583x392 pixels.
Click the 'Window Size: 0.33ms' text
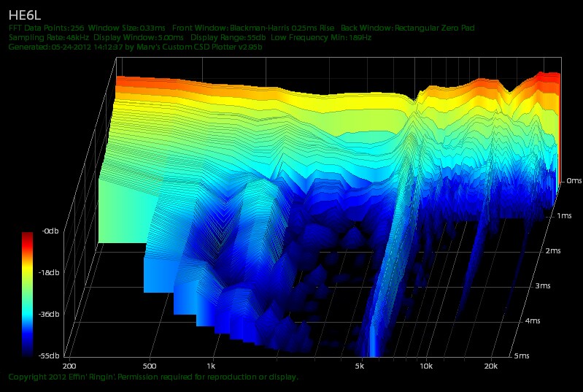coord(126,28)
